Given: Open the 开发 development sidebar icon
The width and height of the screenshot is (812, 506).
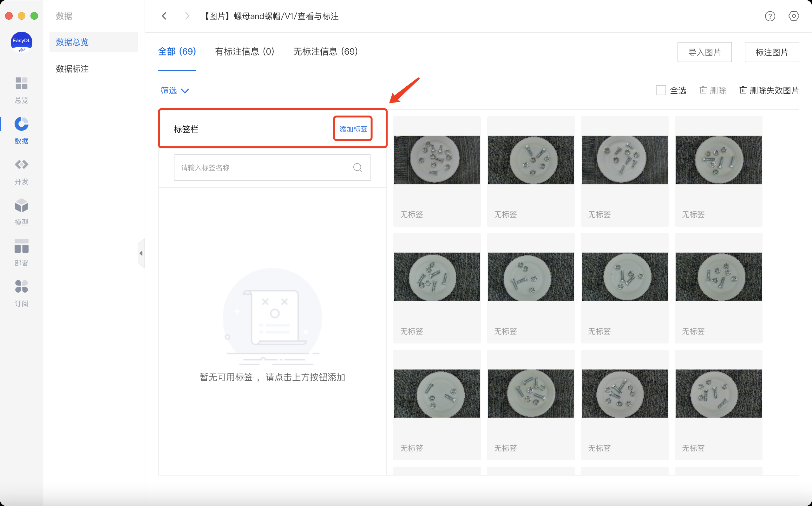Looking at the screenshot, I should (x=21, y=171).
